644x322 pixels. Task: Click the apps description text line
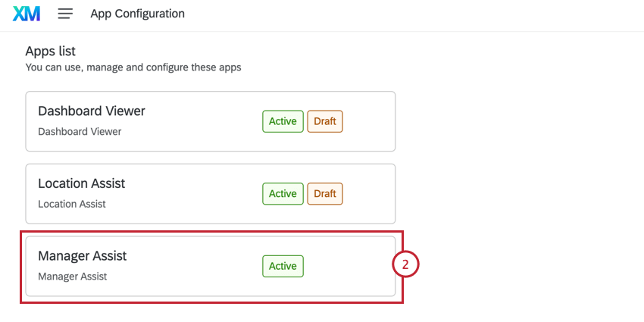tap(133, 67)
